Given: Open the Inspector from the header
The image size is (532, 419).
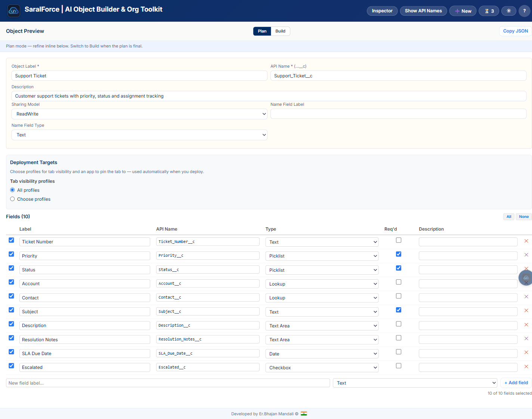Looking at the screenshot, I should tap(382, 11).
